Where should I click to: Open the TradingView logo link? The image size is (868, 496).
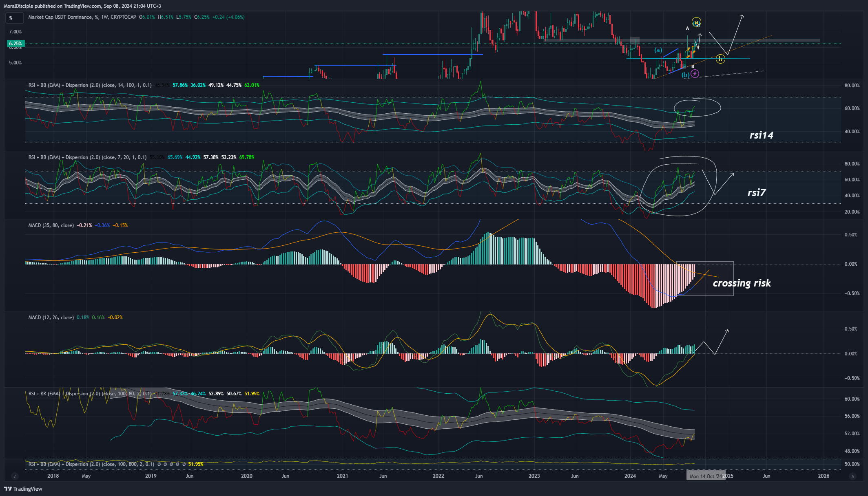23,489
